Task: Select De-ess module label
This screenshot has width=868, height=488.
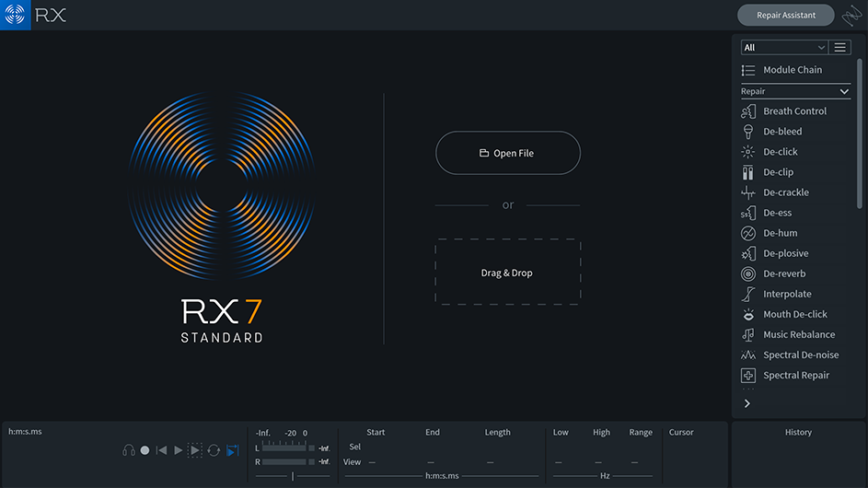Action: pyautogui.click(x=777, y=213)
